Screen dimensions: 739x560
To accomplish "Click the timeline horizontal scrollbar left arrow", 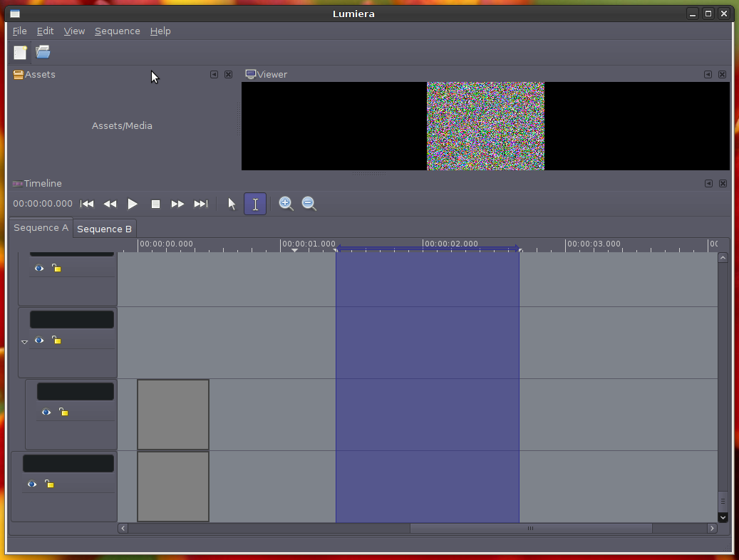I will click(123, 529).
